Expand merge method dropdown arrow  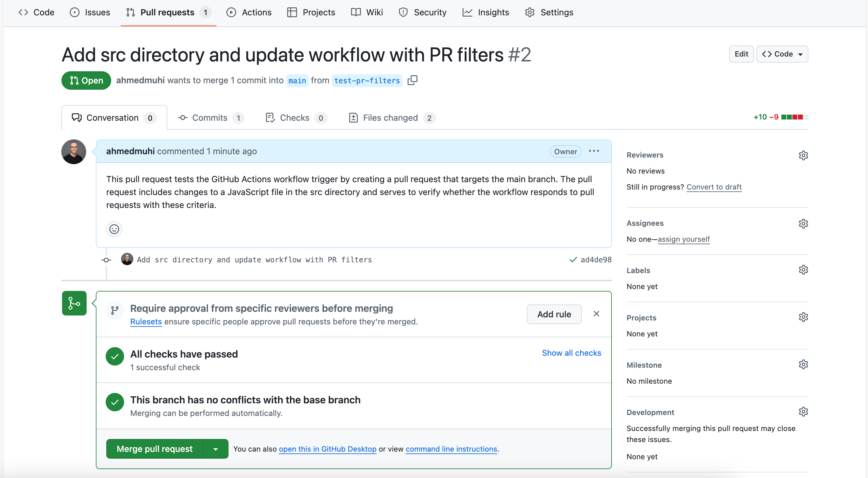(216, 449)
